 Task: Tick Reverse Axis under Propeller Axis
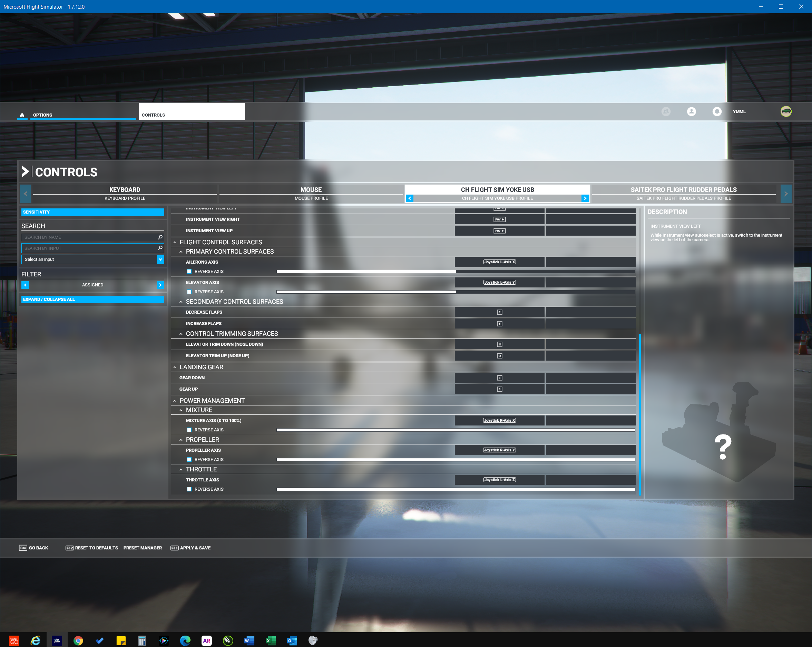tap(189, 459)
